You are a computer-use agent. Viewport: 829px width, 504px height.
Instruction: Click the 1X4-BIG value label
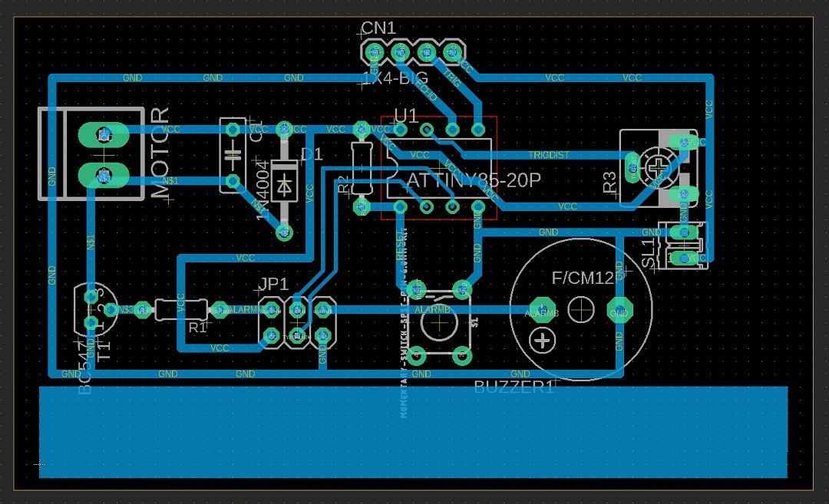[395, 79]
